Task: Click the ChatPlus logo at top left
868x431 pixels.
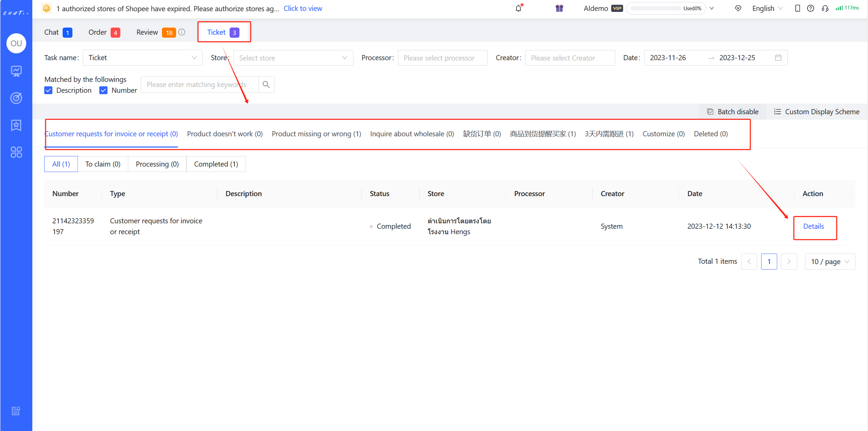Action: 16,13
